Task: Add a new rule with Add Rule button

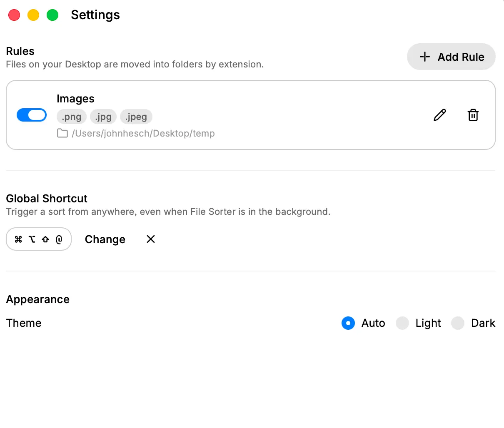Action: click(x=451, y=57)
